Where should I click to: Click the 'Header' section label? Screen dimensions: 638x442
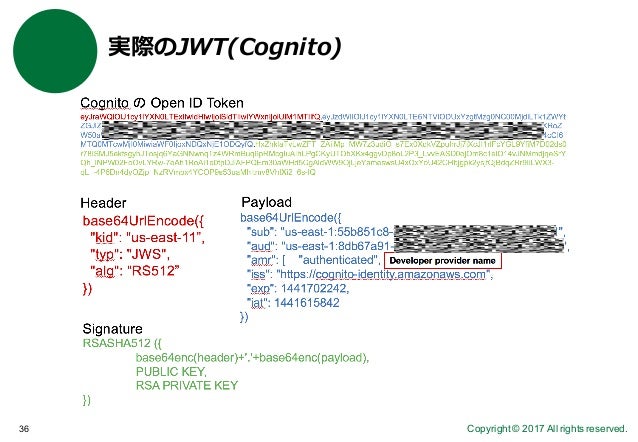point(103,203)
